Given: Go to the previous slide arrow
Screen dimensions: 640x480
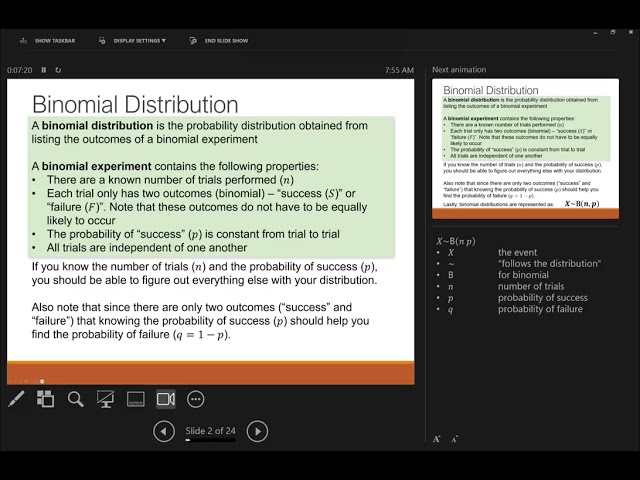Looking at the screenshot, I should (164, 431).
